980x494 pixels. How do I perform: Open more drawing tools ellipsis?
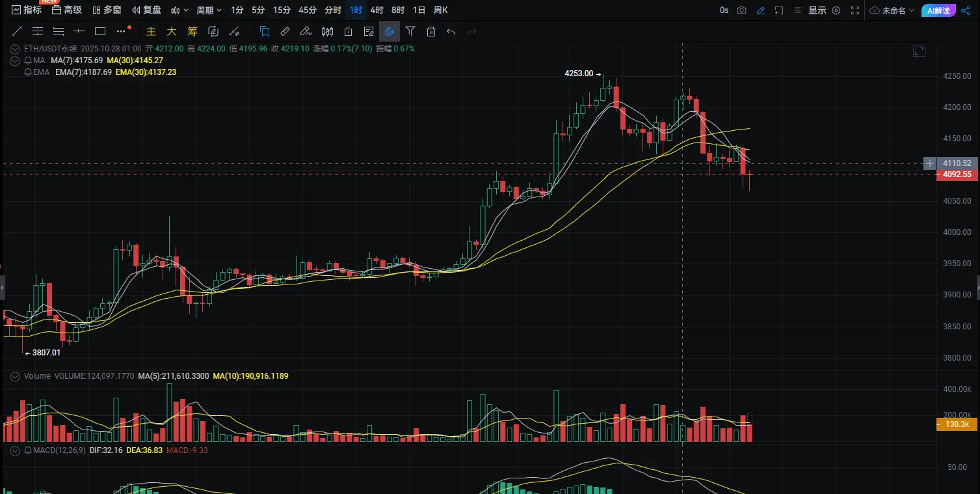point(122,31)
